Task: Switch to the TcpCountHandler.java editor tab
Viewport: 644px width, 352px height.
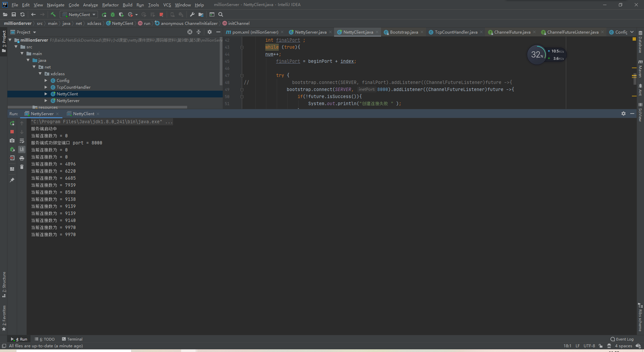Action: 455,32
